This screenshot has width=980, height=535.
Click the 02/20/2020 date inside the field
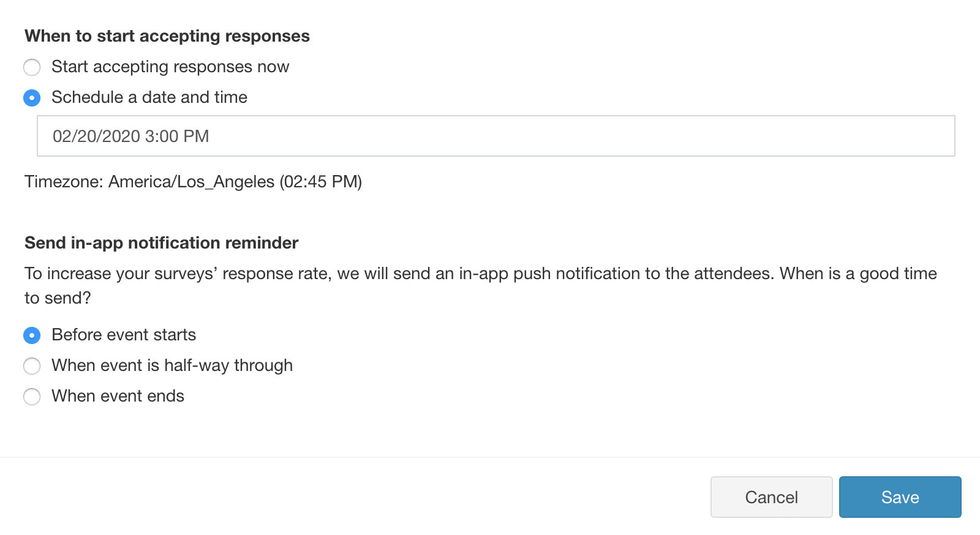coord(96,136)
